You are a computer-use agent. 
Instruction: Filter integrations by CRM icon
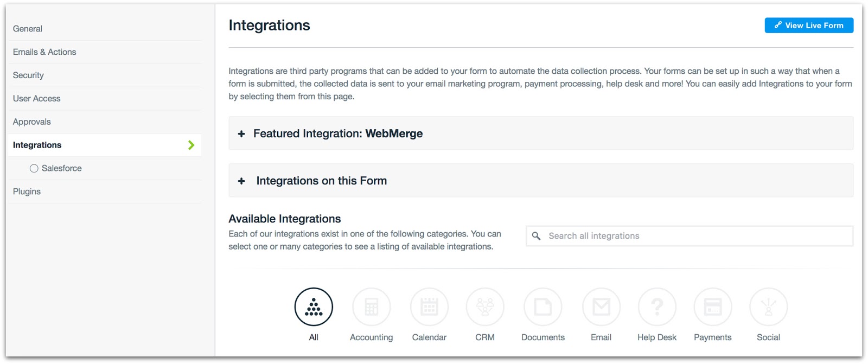click(x=485, y=307)
